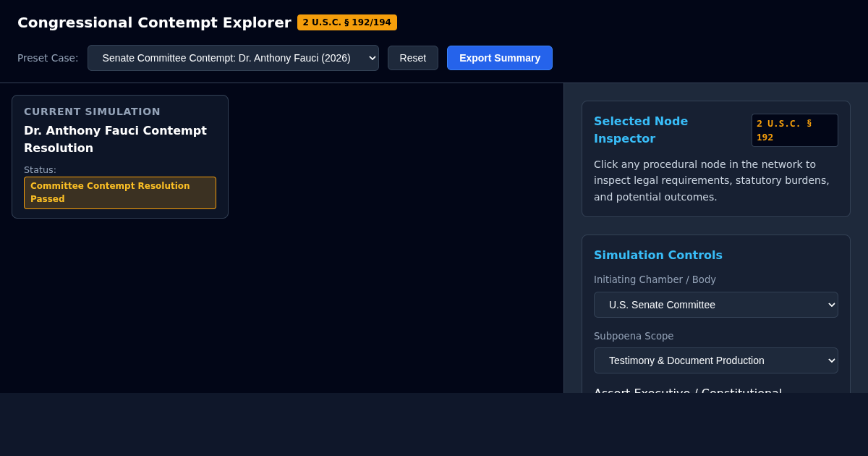
Task: Click the Congressional Contempt Explorer title
Action: [154, 22]
